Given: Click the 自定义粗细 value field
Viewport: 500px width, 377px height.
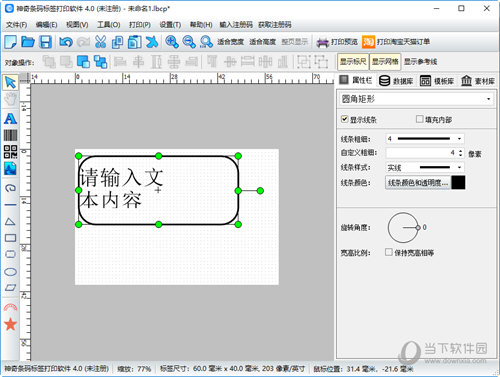Looking at the screenshot, I should click(x=421, y=153).
